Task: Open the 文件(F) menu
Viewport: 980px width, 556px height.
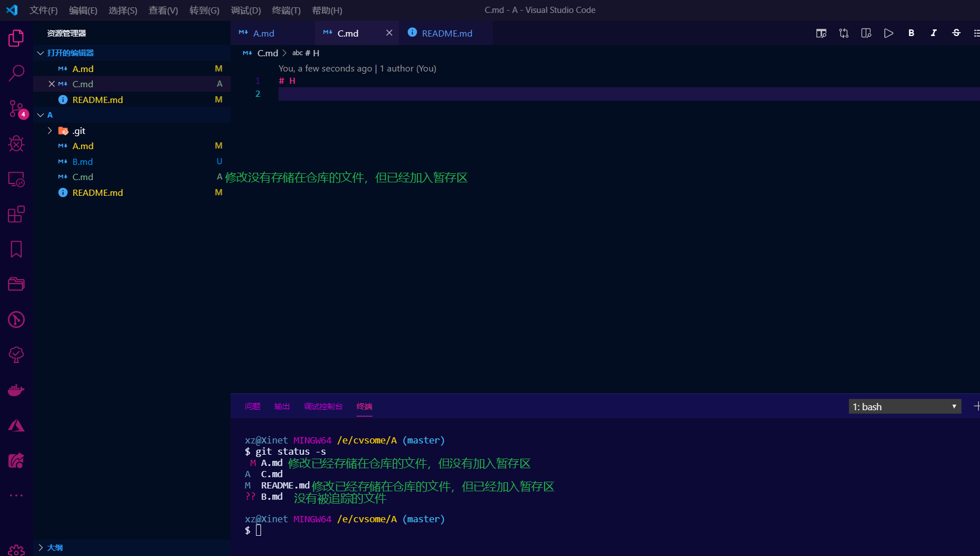Action: [43, 10]
